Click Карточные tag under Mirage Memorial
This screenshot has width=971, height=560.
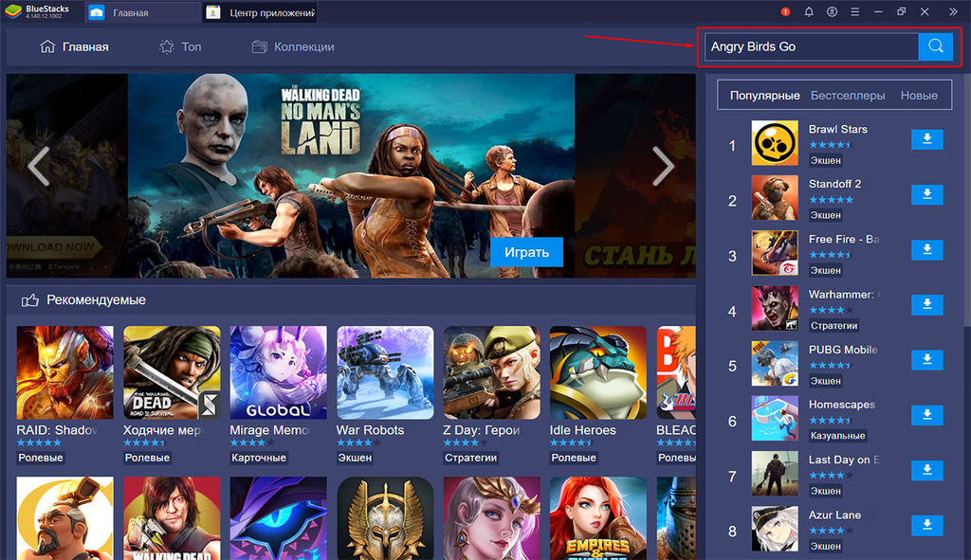(x=259, y=458)
